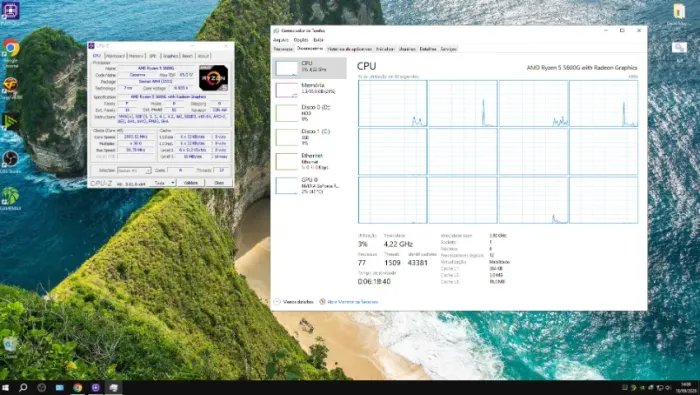Open Chrome from the taskbar
Image resolution: width=700 pixels, height=395 pixels.
[78, 387]
